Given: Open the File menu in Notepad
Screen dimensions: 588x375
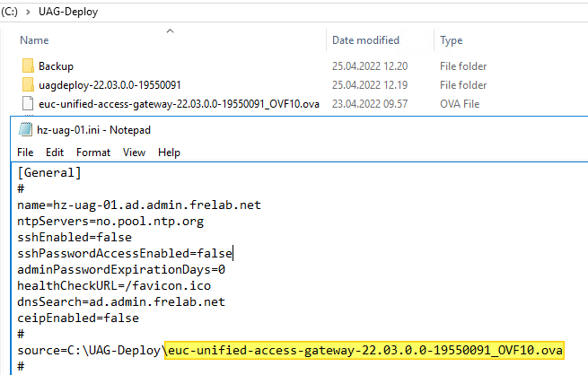Looking at the screenshot, I should (x=25, y=153).
